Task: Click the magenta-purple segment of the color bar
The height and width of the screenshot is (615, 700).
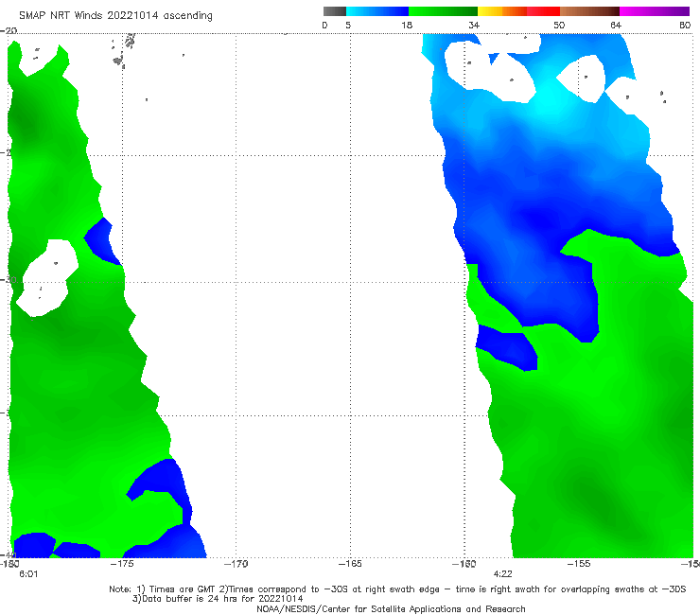Action: (655, 11)
